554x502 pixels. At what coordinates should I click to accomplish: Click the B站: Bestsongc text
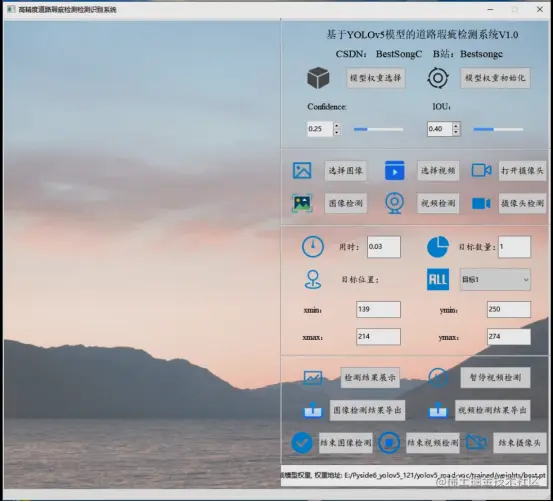point(468,54)
